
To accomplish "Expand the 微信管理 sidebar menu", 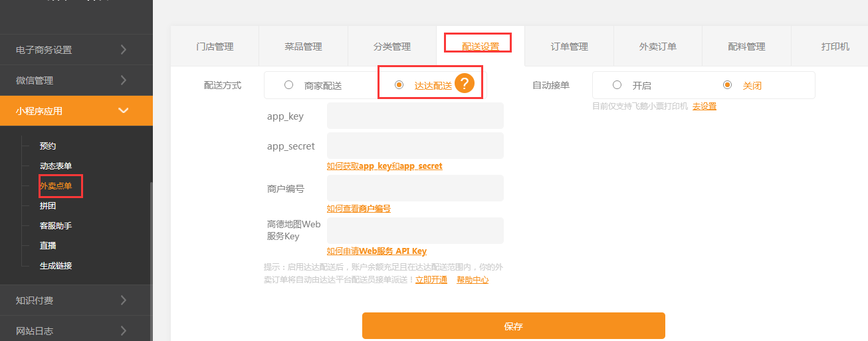I will (x=76, y=80).
